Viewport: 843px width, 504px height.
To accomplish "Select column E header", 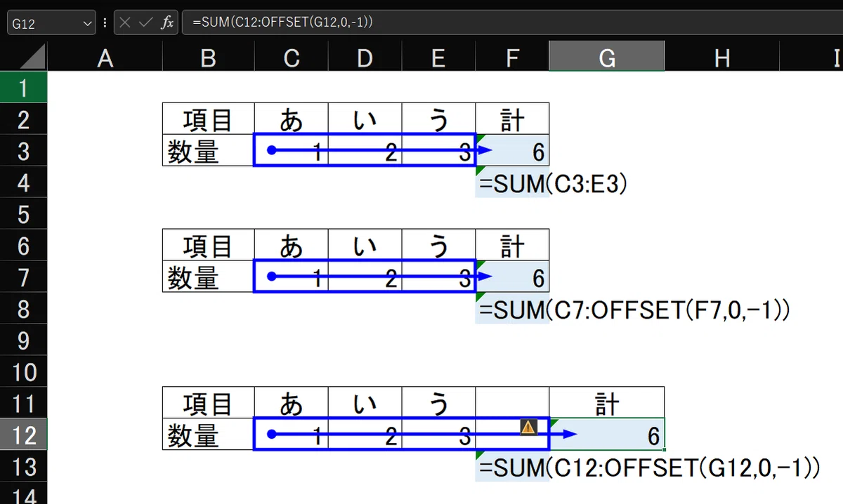I will (438, 58).
